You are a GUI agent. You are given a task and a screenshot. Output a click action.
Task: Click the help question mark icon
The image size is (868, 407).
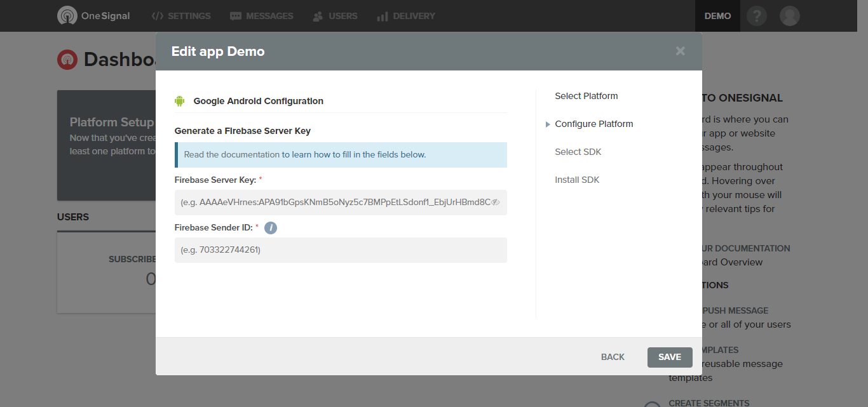(757, 16)
